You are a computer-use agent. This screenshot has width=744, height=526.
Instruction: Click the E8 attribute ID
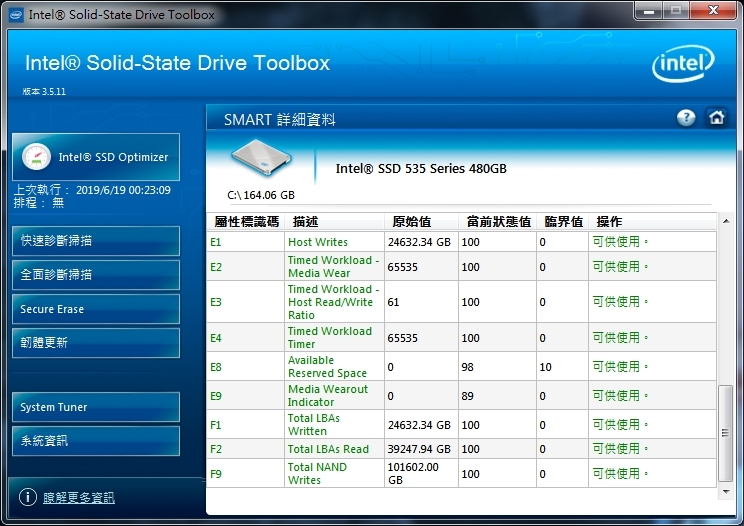click(x=216, y=367)
